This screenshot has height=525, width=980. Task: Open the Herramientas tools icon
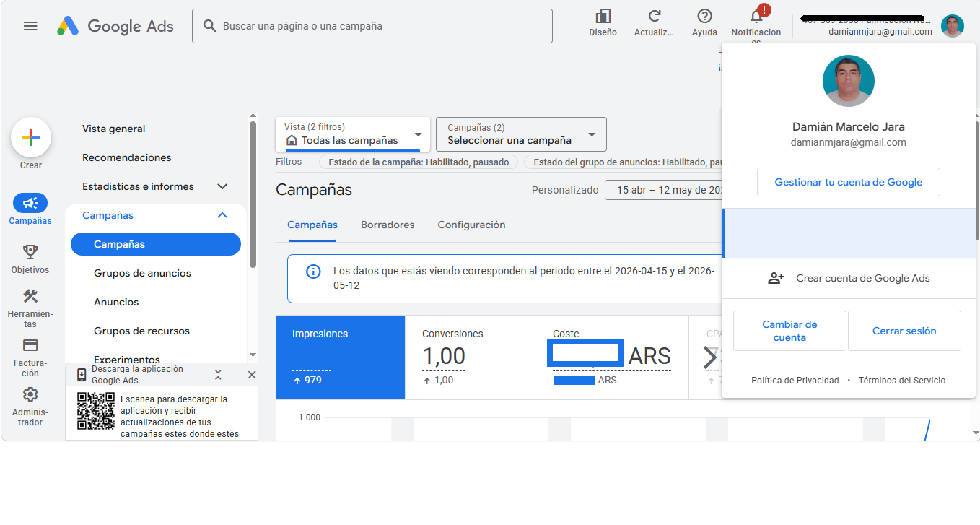tap(30, 296)
